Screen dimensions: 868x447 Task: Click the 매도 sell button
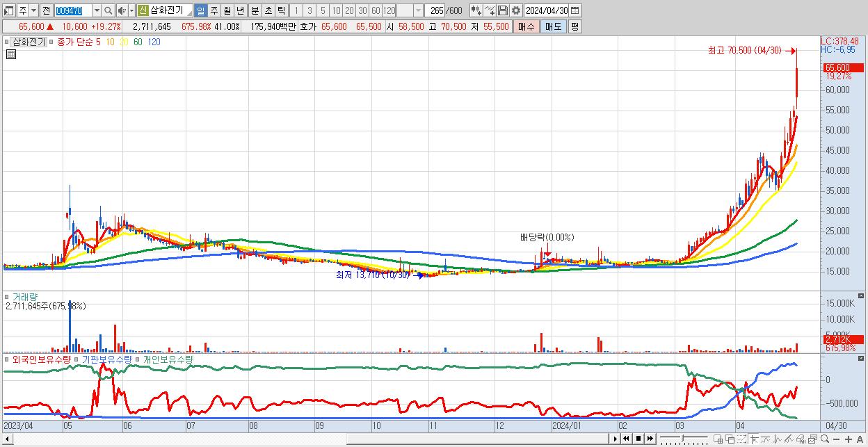(553, 26)
